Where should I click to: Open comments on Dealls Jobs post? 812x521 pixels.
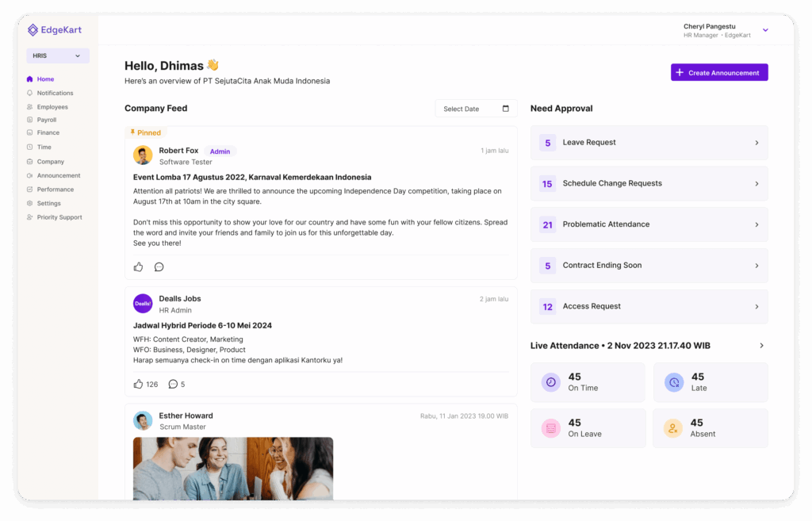point(173,385)
